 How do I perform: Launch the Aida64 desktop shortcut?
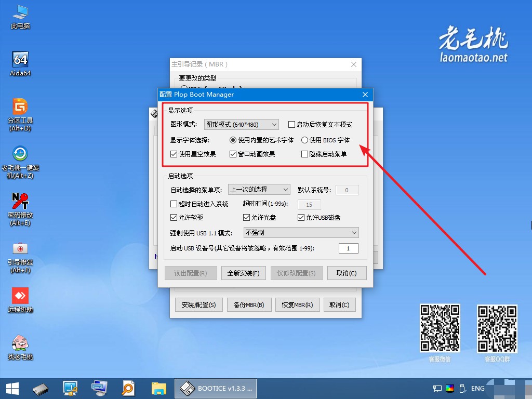20,64
